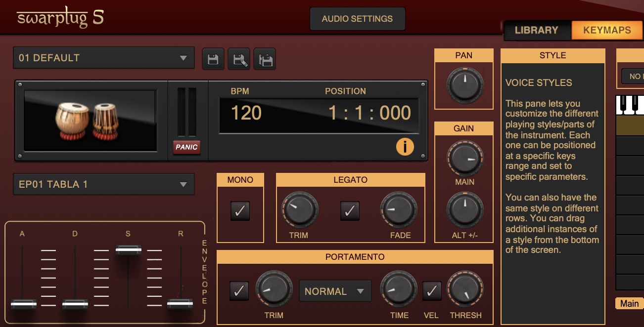Click the PAN knob

(464, 85)
